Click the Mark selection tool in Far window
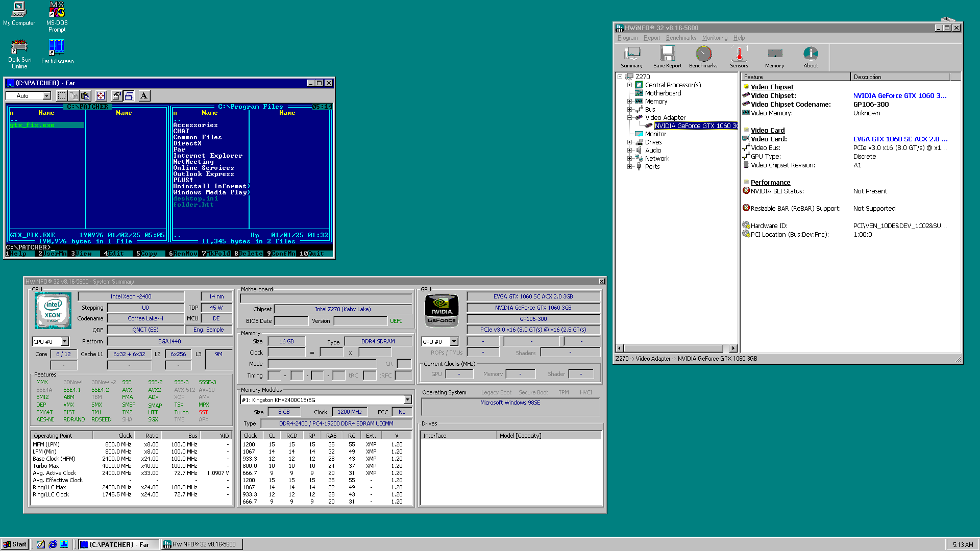The image size is (980, 551). pyautogui.click(x=62, y=96)
